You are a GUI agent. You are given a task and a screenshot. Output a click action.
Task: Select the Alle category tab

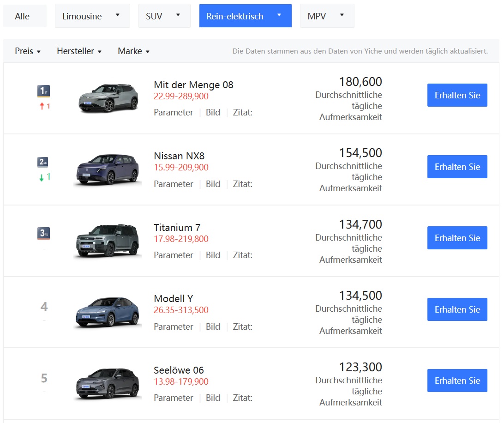click(x=25, y=16)
